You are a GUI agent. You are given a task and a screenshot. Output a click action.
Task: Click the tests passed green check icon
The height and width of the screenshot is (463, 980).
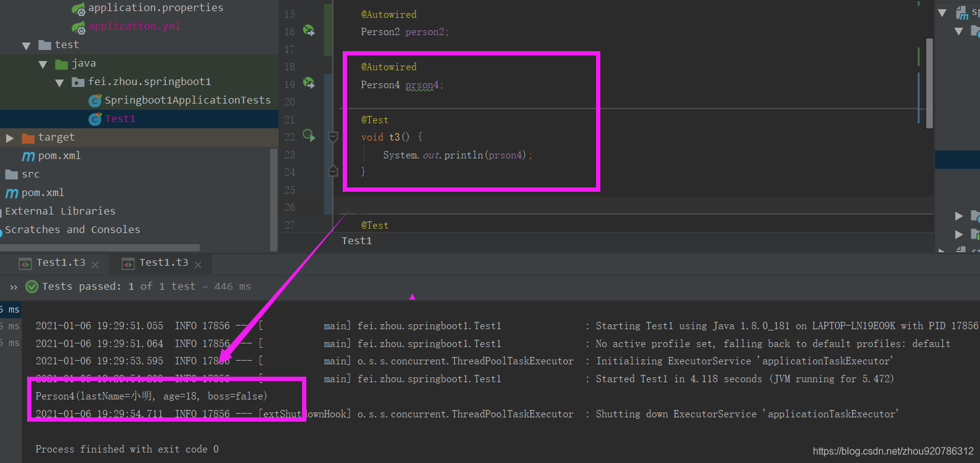32,287
